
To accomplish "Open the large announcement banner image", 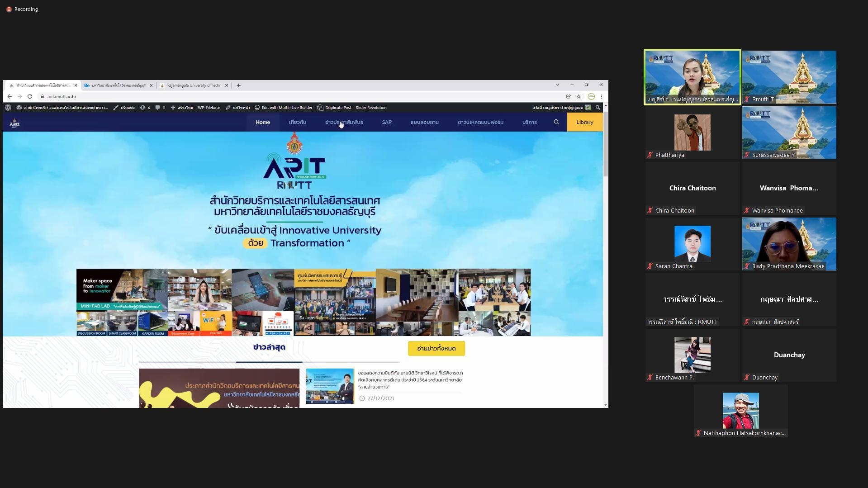I will (219, 388).
